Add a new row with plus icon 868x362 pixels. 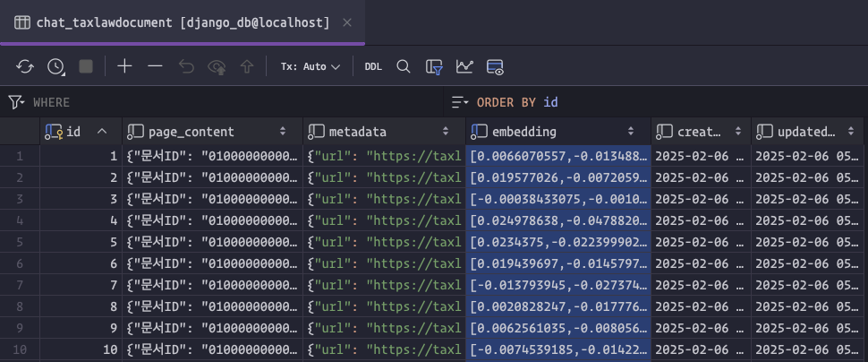coord(124,66)
